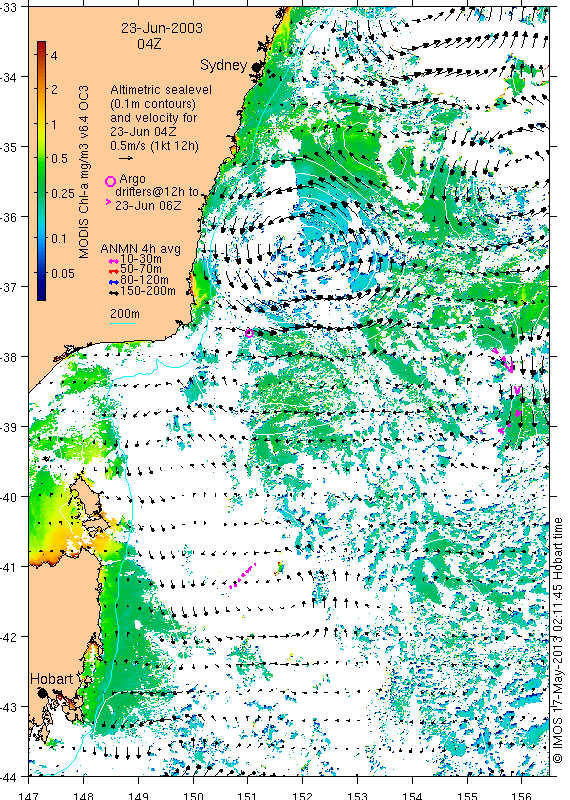Image resolution: width=570 pixels, height=800 pixels.
Task: Click the '(0.1m contours)' text
Action: (x=153, y=104)
